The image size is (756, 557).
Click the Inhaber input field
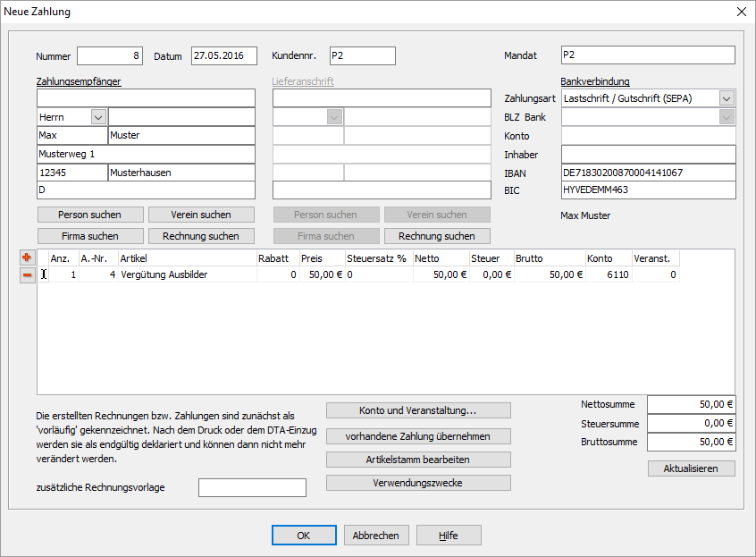(649, 155)
